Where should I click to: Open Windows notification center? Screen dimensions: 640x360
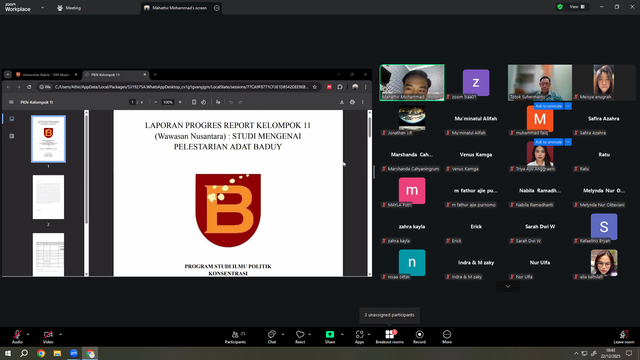click(629, 353)
